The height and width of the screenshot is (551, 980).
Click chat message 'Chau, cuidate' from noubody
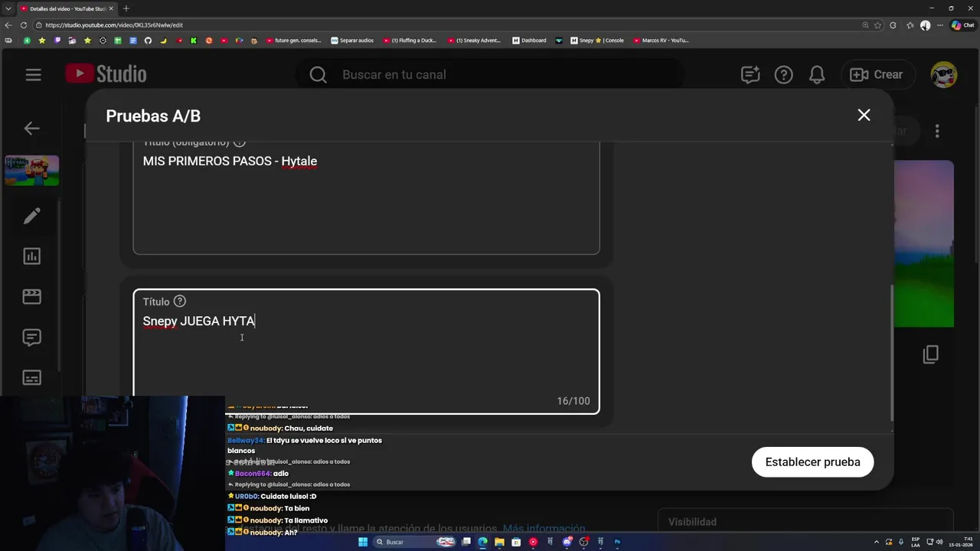coord(309,429)
